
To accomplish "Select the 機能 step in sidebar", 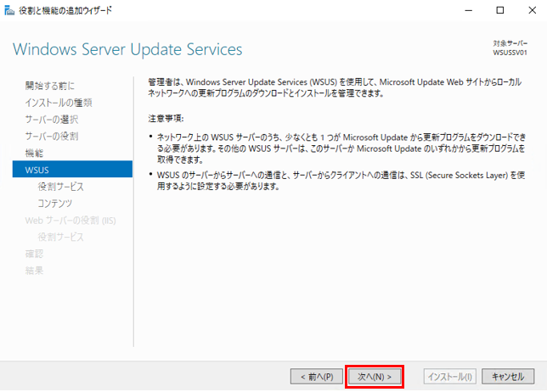I will (x=34, y=153).
